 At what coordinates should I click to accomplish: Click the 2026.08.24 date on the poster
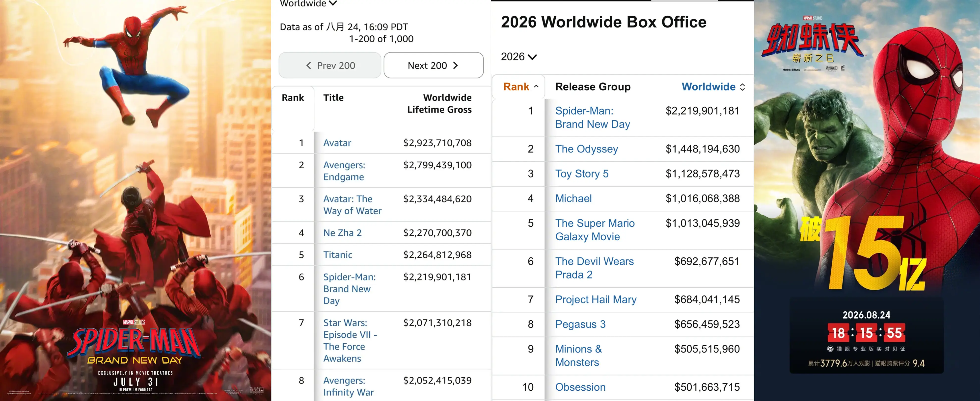(x=866, y=315)
